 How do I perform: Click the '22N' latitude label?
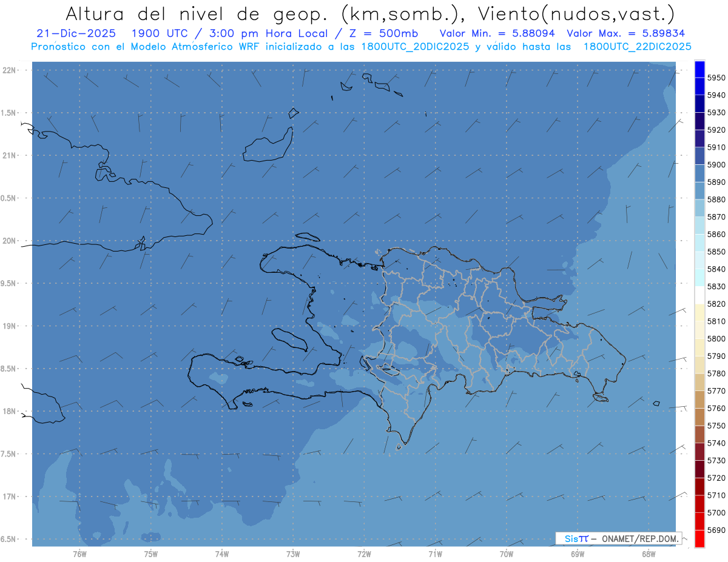coord(10,70)
